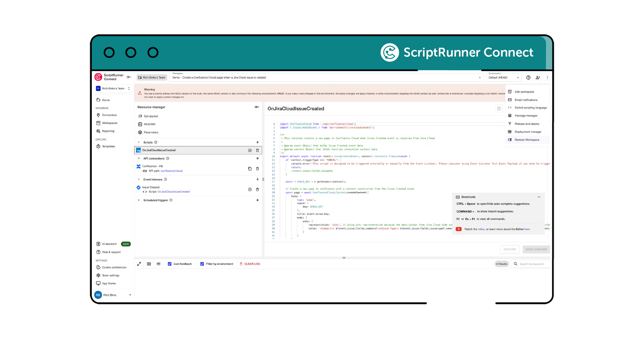Screen dimensions: 644x338
Task: Collapse the left sidebar navigation arrow
Action: coord(129,77)
